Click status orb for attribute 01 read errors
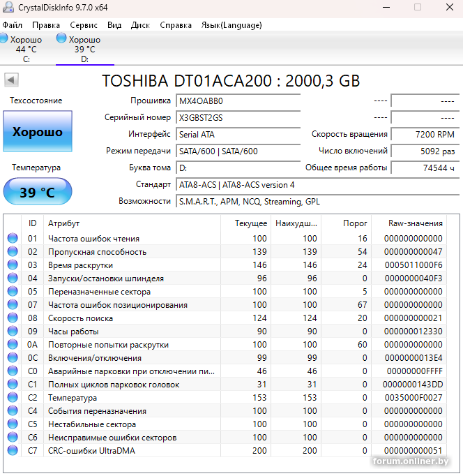The width and height of the screenshot is (463, 476). (x=13, y=239)
